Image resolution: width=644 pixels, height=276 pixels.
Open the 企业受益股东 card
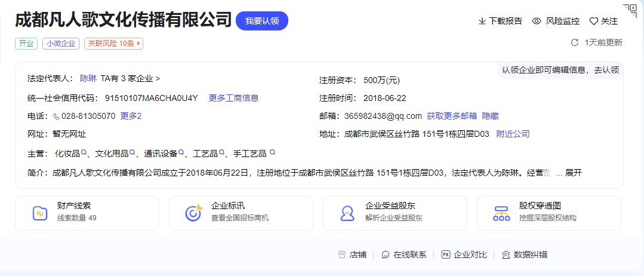tap(395, 213)
